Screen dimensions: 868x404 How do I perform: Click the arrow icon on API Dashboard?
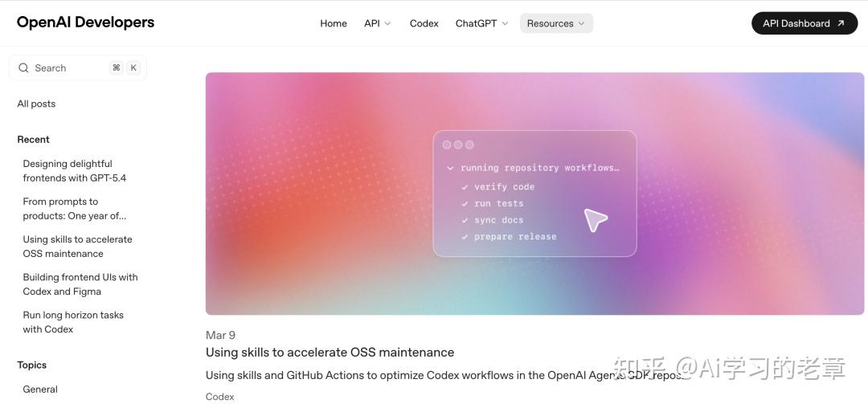tap(841, 23)
